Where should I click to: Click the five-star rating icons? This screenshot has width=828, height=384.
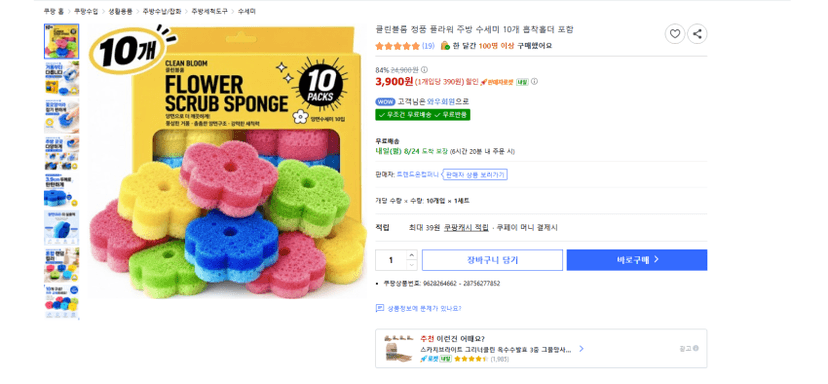click(397, 46)
